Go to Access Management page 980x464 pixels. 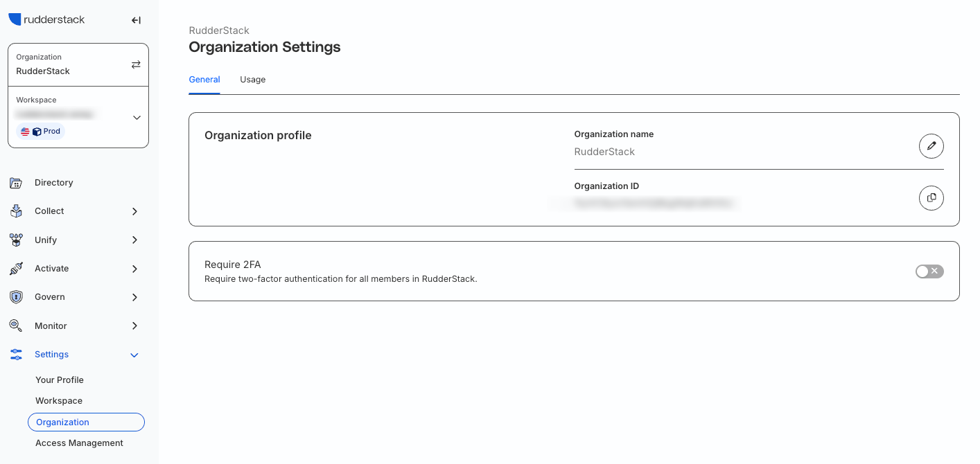point(79,443)
